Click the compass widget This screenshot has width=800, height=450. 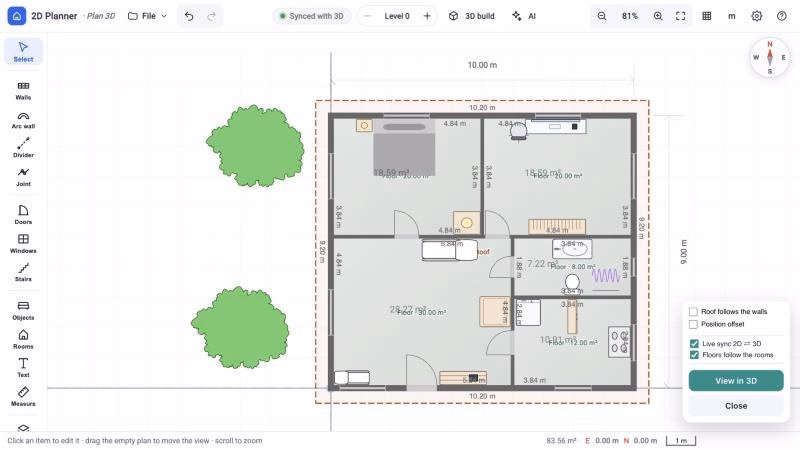(770, 57)
